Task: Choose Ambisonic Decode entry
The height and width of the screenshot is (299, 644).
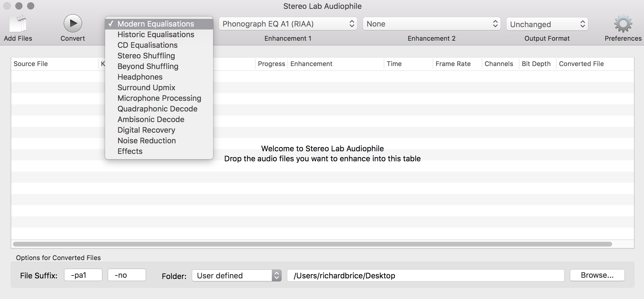Action: click(159, 119)
